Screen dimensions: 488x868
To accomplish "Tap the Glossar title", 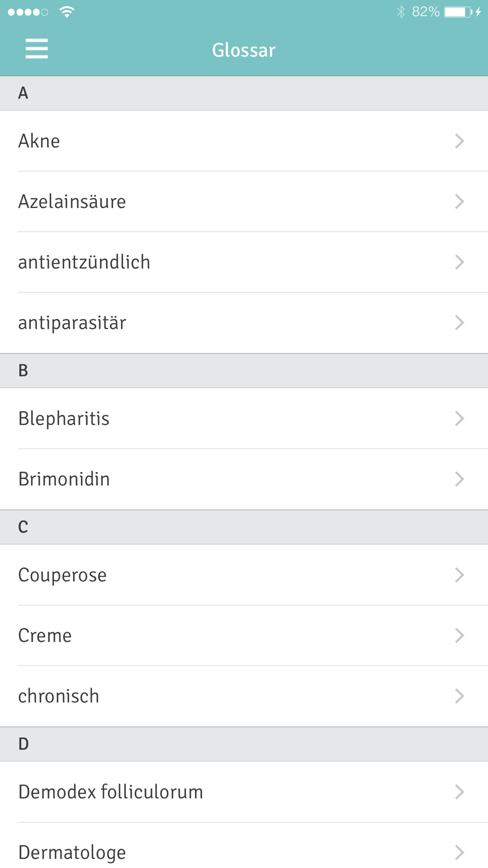I will [244, 50].
